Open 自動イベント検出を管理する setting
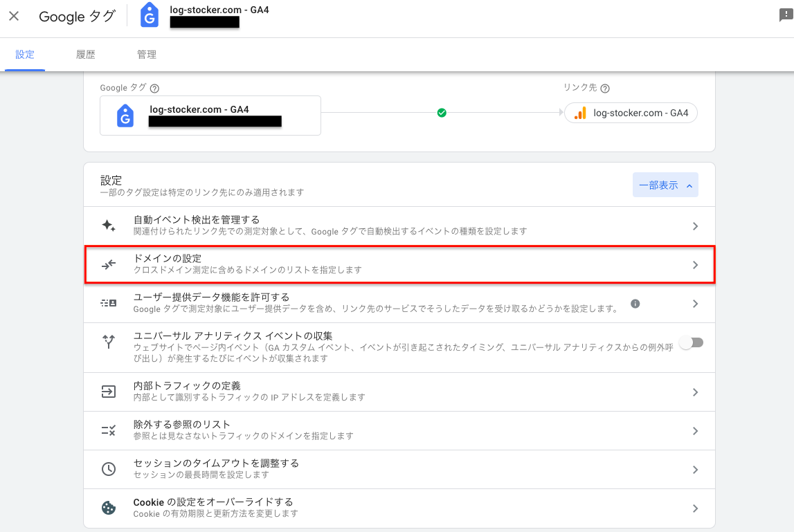Image resolution: width=794 pixels, height=532 pixels. [x=399, y=226]
